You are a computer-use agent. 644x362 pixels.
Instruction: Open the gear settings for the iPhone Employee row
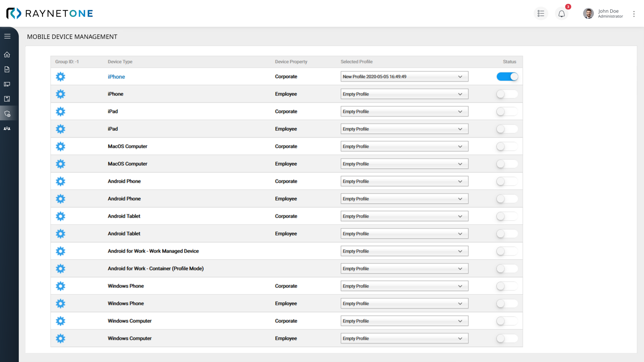pyautogui.click(x=60, y=94)
